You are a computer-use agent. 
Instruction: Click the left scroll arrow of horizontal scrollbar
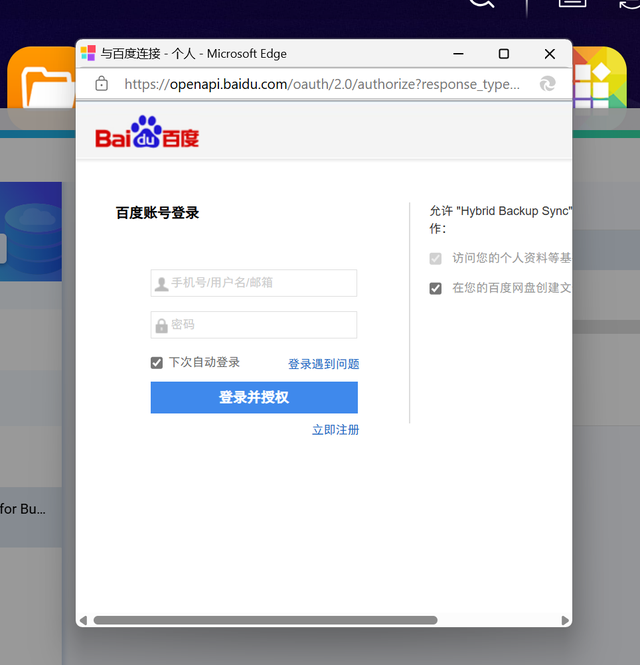tap(84, 620)
